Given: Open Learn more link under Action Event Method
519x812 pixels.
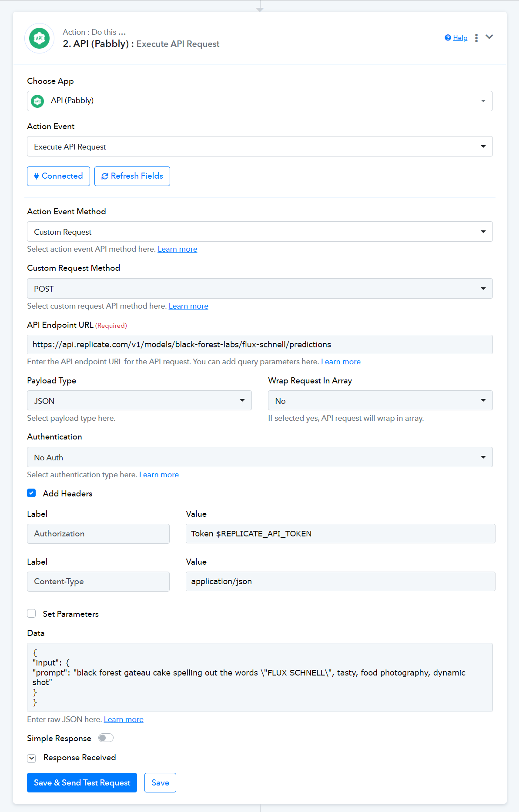Looking at the screenshot, I should 177,249.
